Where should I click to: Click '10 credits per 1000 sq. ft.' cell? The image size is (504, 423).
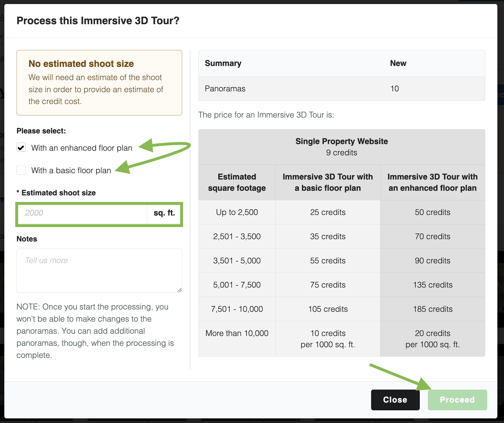pos(328,339)
